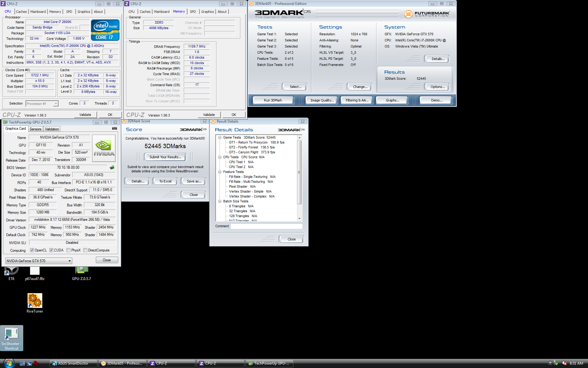Click the Close button in GPU-Z
Viewport: 588px width, 368px height.
point(107,260)
